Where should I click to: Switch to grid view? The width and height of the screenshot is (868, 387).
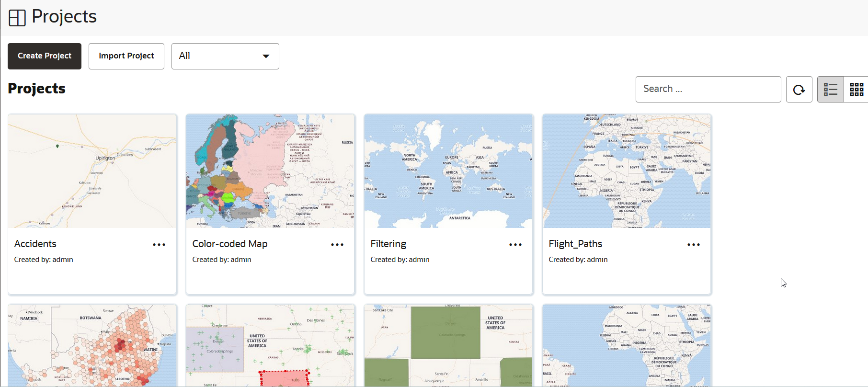[x=857, y=89]
